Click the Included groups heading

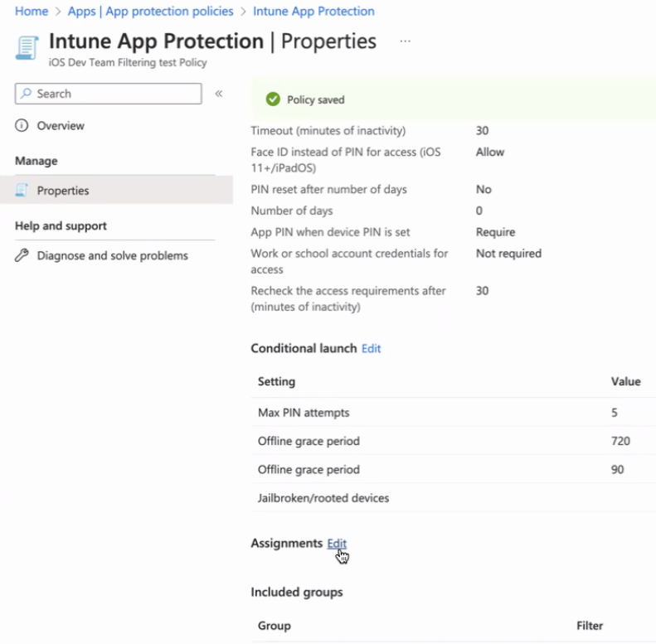tap(297, 592)
